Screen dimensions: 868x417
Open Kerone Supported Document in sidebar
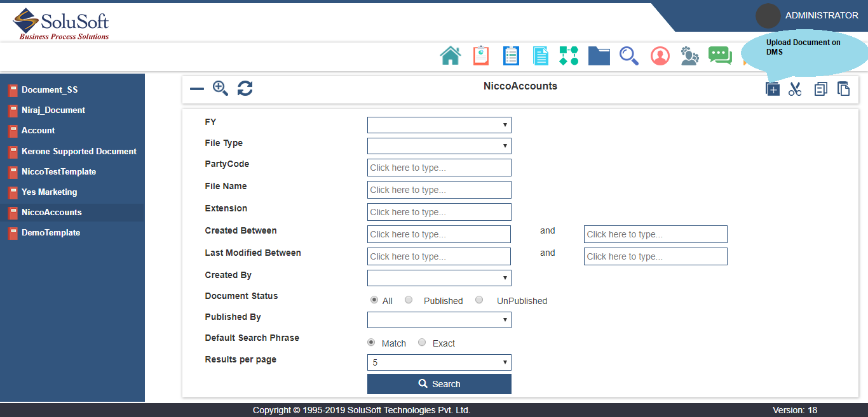coord(79,152)
